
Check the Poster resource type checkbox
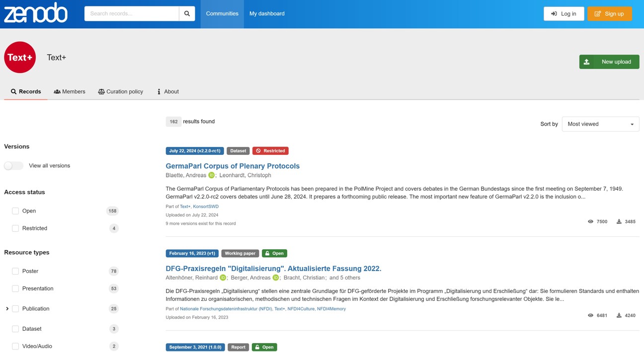point(15,271)
